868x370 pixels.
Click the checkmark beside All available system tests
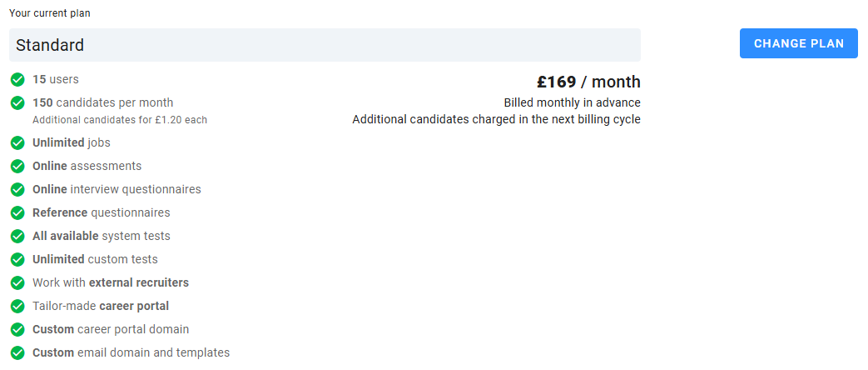pos(17,237)
